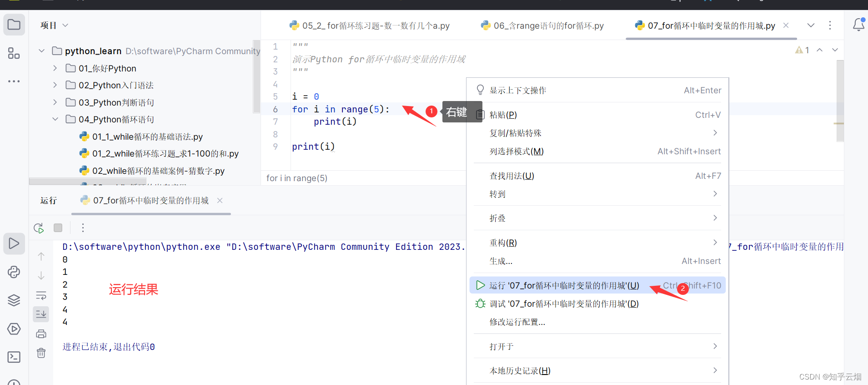Open 01_1_while循环的基础语法.py file
The width and height of the screenshot is (868, 385).
(141, 137)
